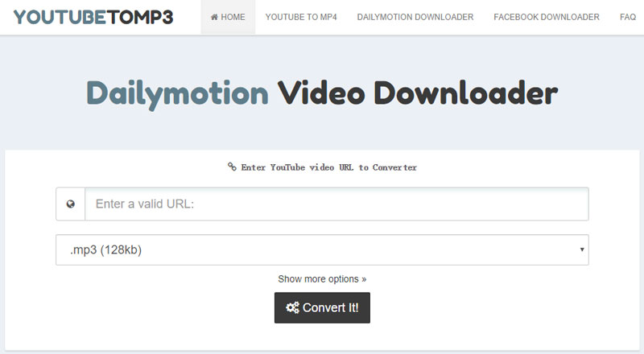Click the house icon on the Home tab
The image size is (644, 354).
pyautogui.click(x=214, y=17)
